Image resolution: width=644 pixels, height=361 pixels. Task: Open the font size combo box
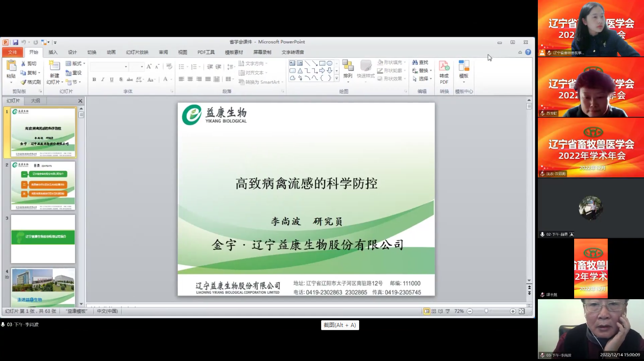point(137,67)
